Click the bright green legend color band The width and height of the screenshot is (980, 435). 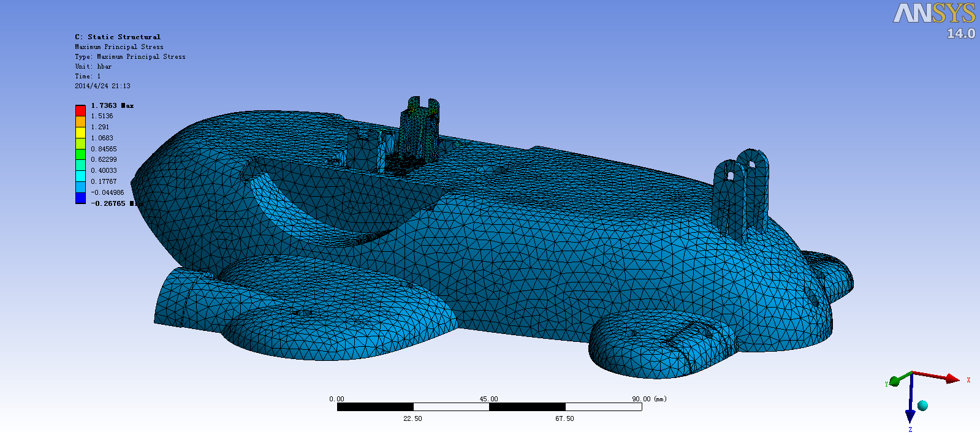pyautogui.click(x=80, y=154)
